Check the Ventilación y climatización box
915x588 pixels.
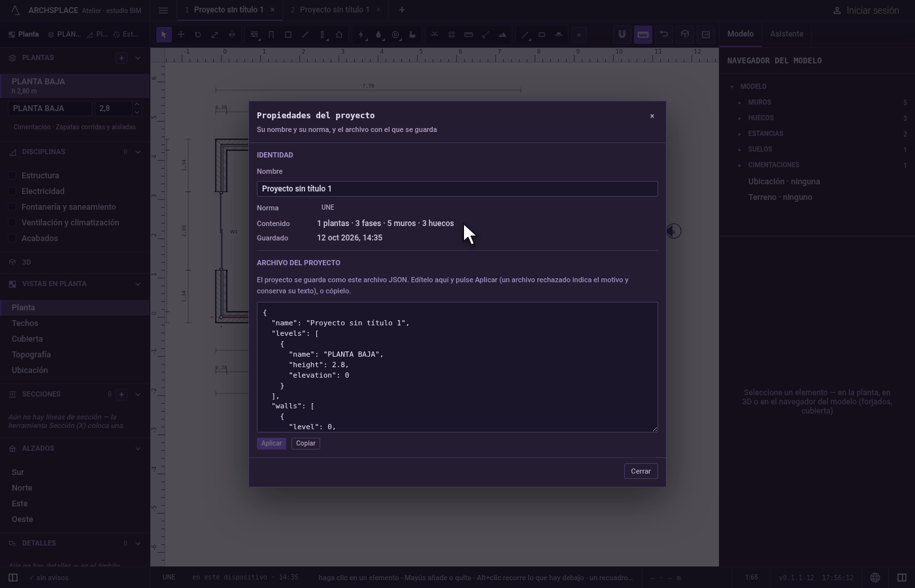pos(12,223)
